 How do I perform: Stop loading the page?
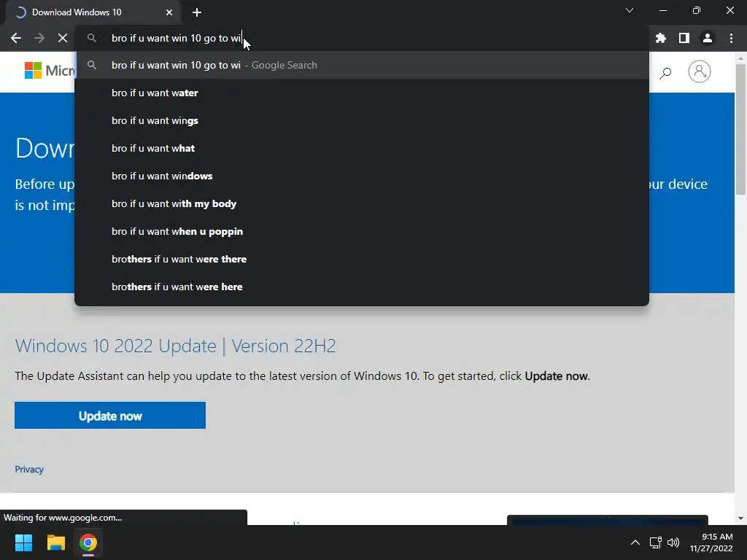pos(63,38)
